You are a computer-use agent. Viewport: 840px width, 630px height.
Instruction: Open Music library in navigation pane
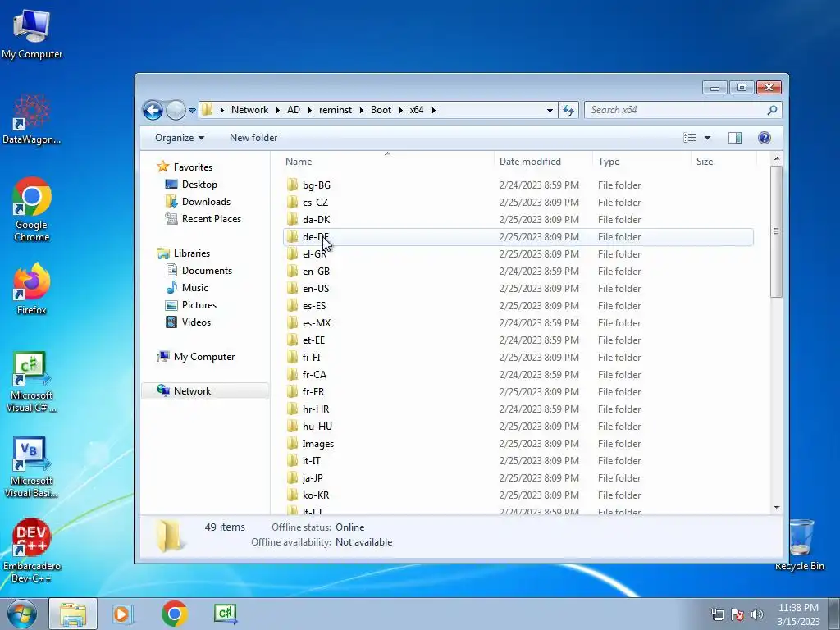195,288
